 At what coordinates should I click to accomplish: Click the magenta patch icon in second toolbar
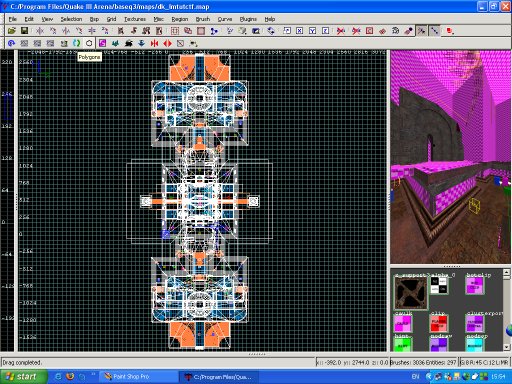tap(102, 43)
